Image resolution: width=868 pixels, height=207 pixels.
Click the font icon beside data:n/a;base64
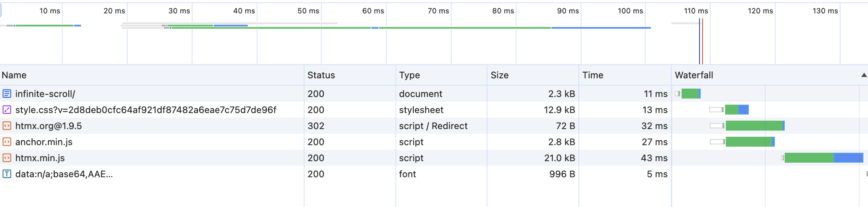click(7, 174)
